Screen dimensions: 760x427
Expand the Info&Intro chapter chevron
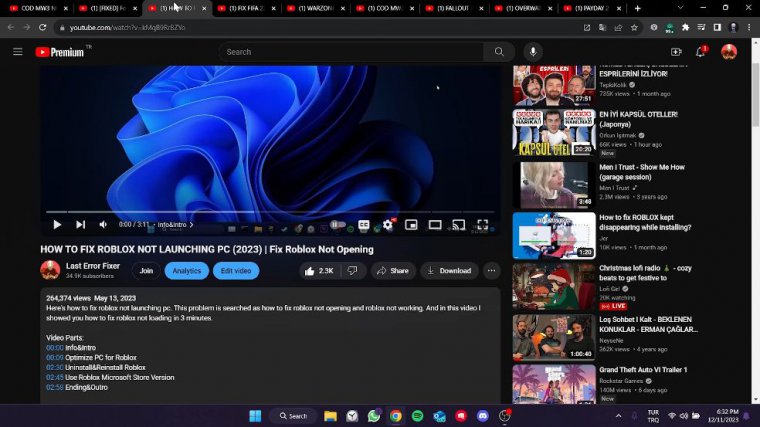coord(192,225)
